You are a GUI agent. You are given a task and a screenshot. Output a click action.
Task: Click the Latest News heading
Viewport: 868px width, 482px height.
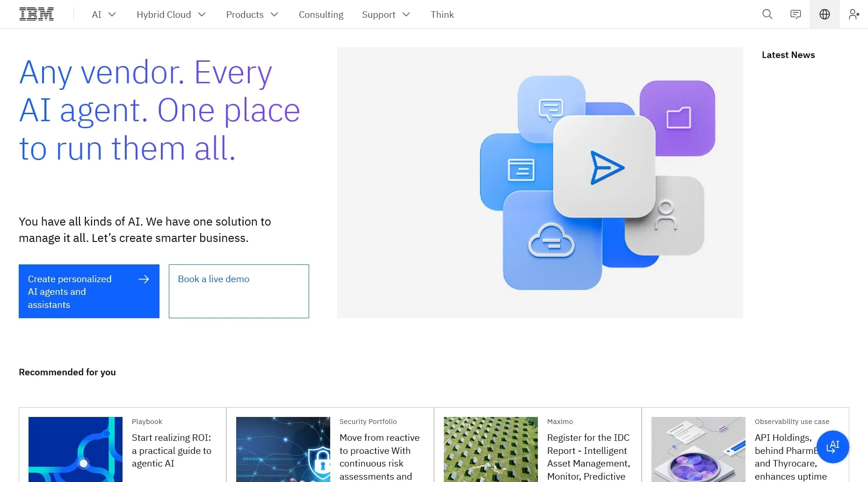coord(788,55)
